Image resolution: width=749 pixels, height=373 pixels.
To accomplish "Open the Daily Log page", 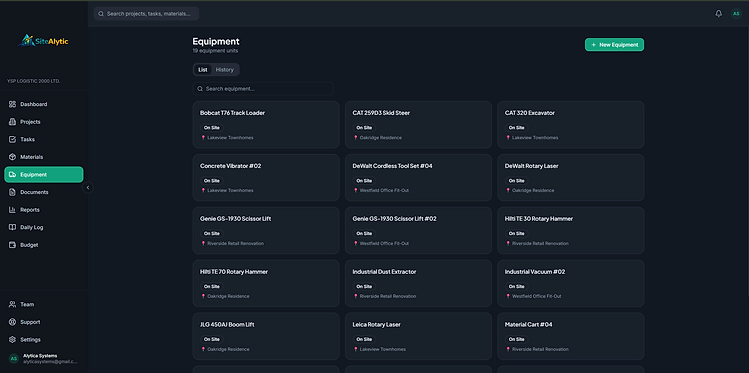I will click(43, 227).
